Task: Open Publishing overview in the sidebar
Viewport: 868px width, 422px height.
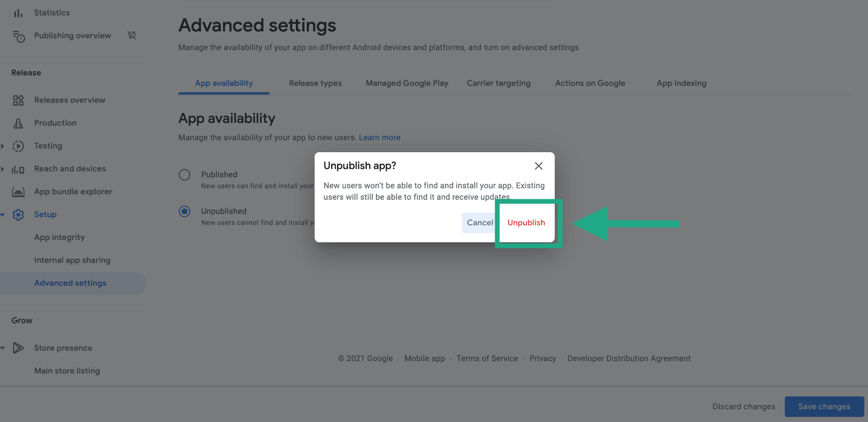Action: click(x=72, y=36)
